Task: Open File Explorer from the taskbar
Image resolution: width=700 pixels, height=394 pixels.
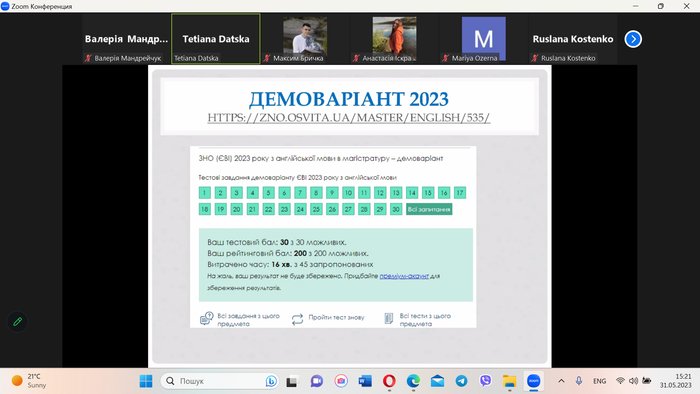Action: (509, 381)
